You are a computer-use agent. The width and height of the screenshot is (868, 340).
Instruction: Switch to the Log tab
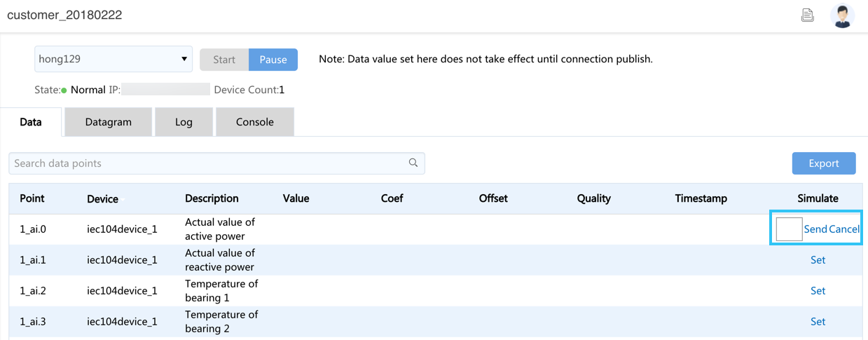point(184,121)
